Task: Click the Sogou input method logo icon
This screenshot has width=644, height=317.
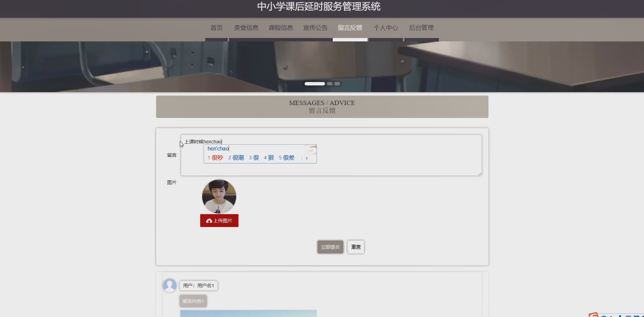Action: point(594,315)
